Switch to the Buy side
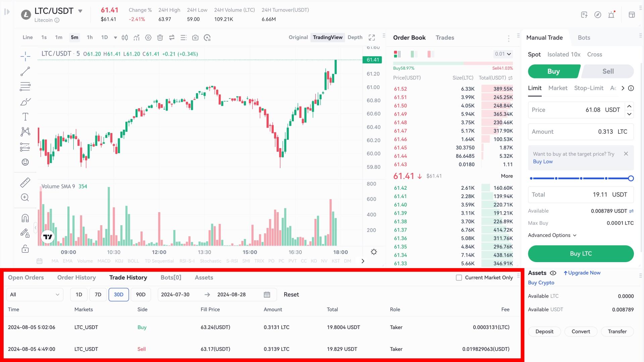The image size is (644, 362). pos(554,71)
